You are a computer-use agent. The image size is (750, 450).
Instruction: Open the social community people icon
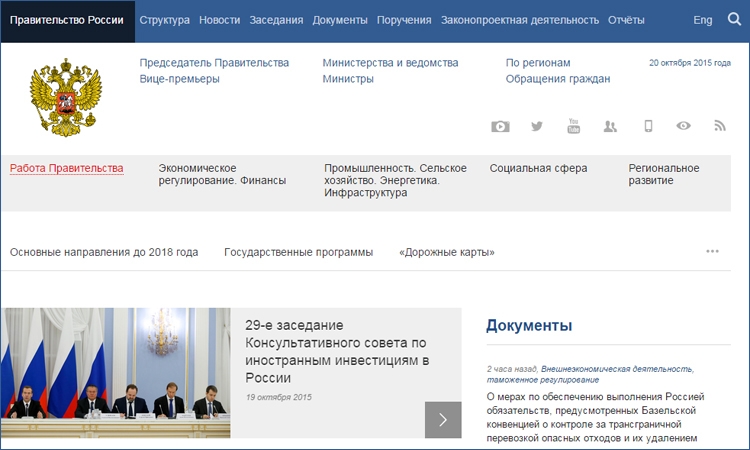coord(610,126)
